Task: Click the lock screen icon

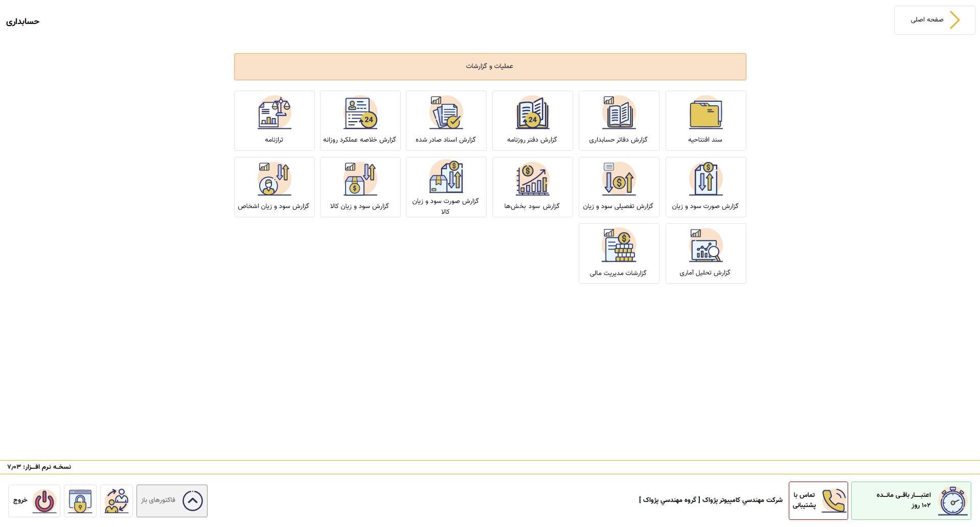Action: click(x=80, y=501)
